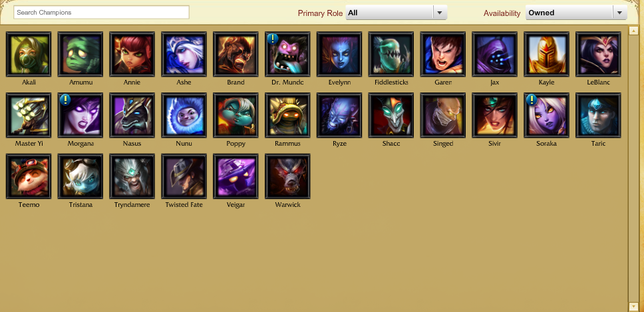Focus the Search Champions field
This screenshot has width=644, height=312.
[x=101, y=13]
